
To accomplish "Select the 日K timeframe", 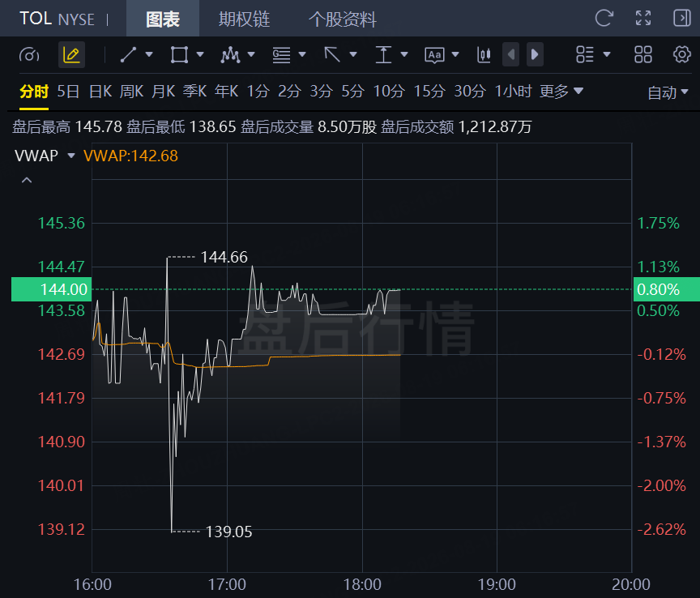I will 100,92.
